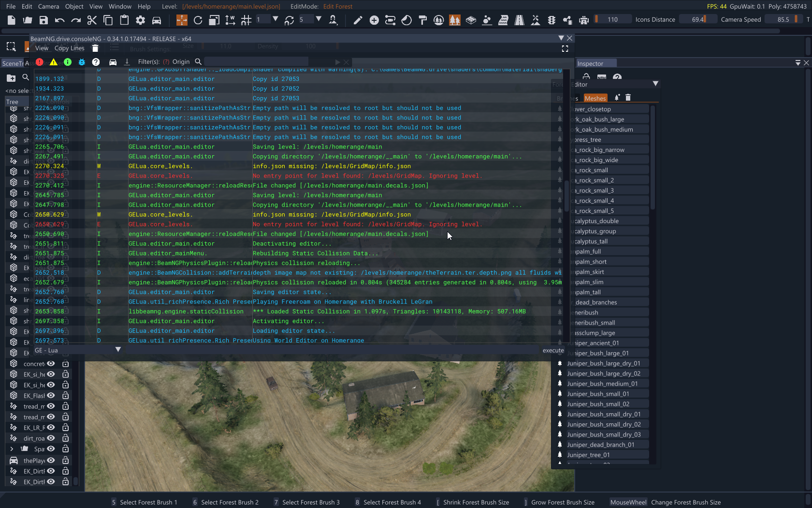Viewport: 812px width, 508px height.
Task: Redo the last editor action
Action: [76, 20]
